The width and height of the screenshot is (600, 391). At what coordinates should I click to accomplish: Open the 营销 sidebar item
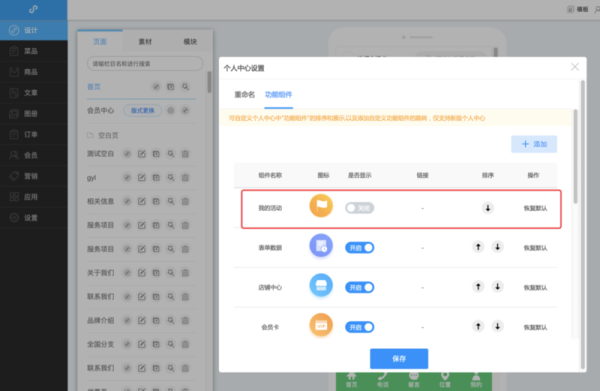[34, 176]
